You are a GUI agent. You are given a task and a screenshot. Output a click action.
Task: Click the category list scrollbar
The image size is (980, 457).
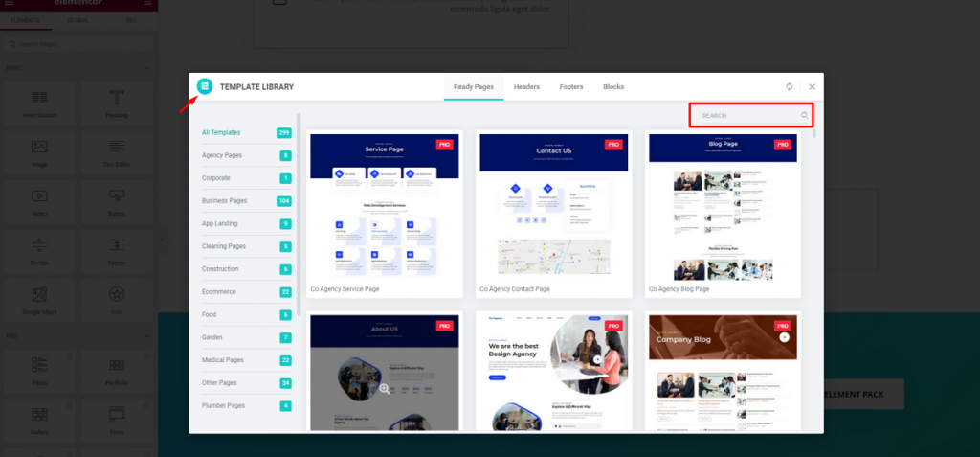point(299,213)
